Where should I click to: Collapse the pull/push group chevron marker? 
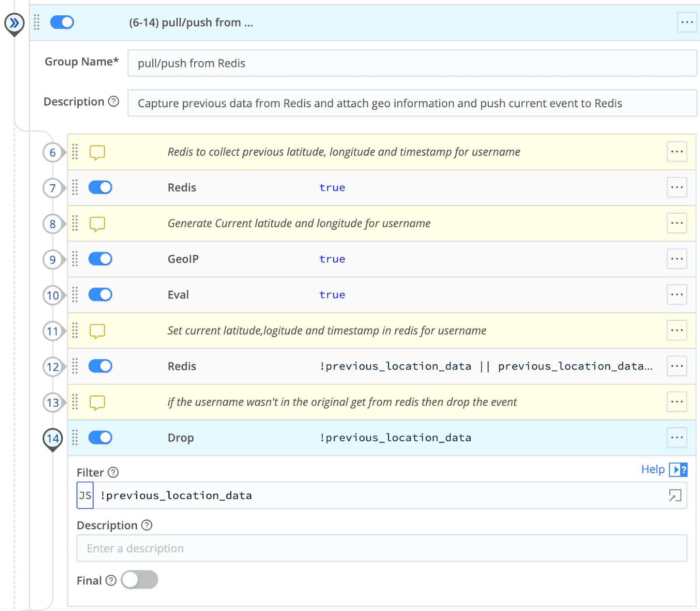(14, 23)
